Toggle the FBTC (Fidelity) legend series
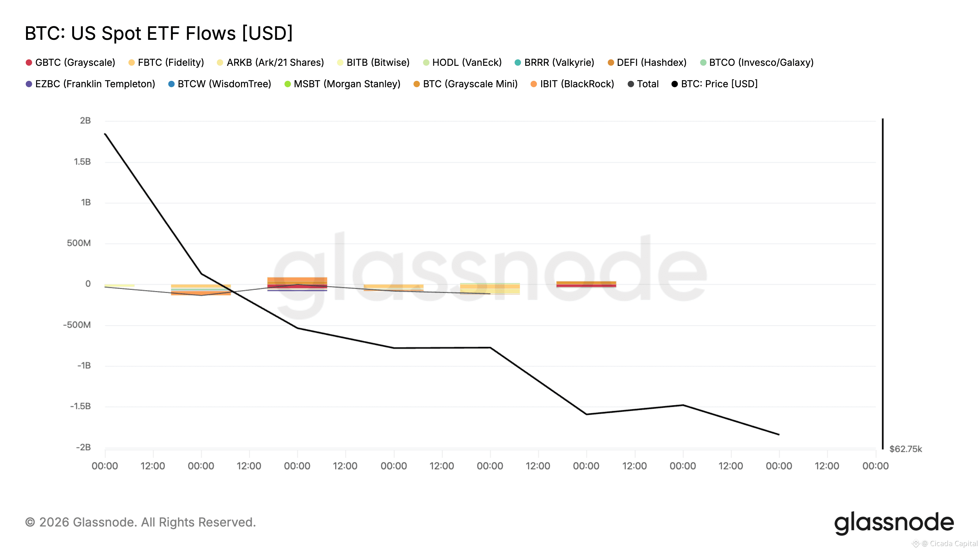 pos(166,62)
